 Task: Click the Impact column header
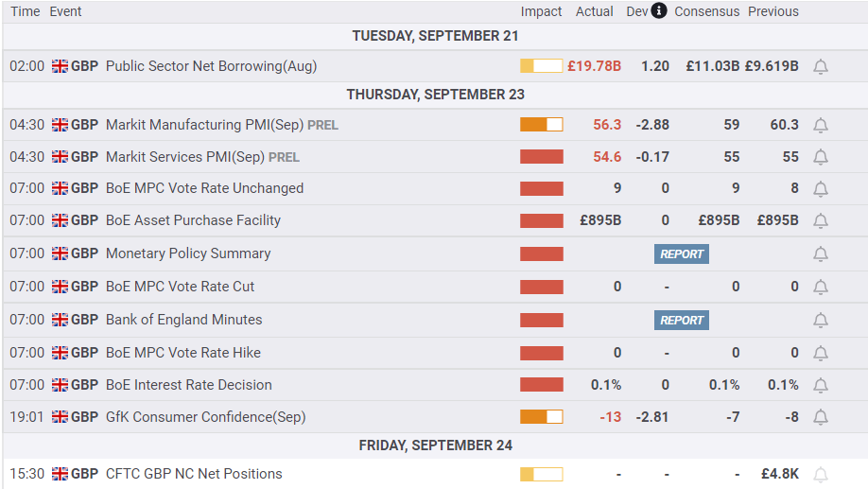pyautogui.click(x=541, y=11)
